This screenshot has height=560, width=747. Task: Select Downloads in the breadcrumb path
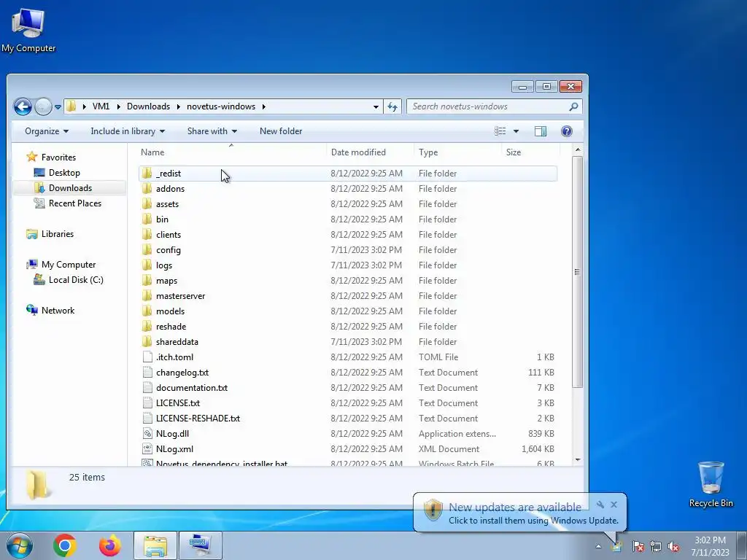[x=148, y=106]
